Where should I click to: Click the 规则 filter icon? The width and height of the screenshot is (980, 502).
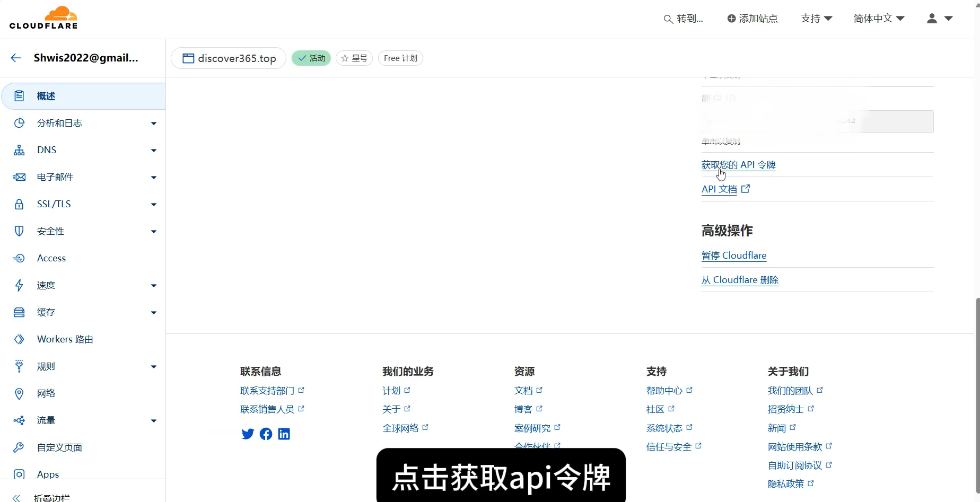point(19,366)
